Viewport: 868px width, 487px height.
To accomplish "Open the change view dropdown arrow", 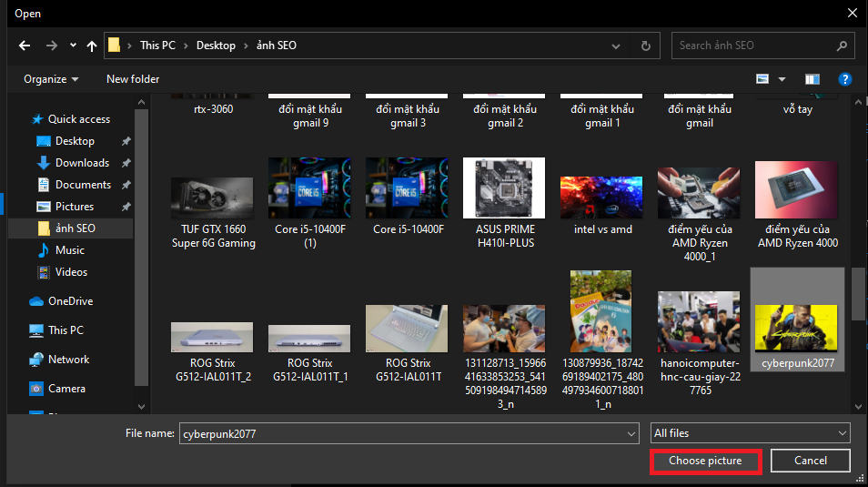I will pos(782,79).
